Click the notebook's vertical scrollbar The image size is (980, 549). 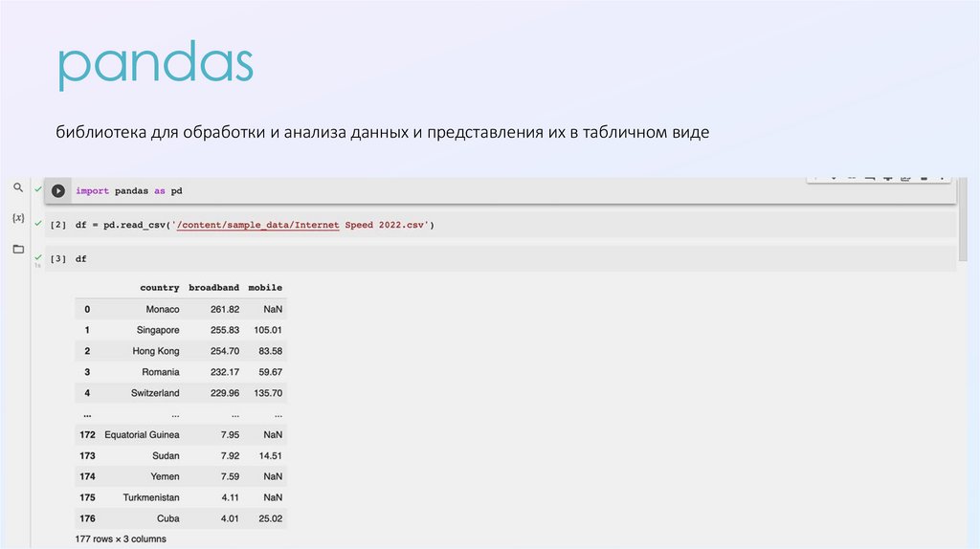(963, 220)
